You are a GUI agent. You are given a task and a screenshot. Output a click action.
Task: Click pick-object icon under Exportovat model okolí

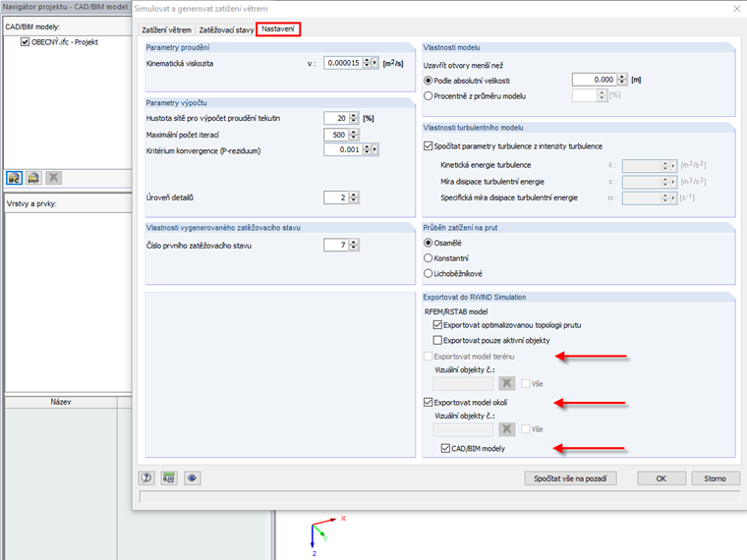507,429
